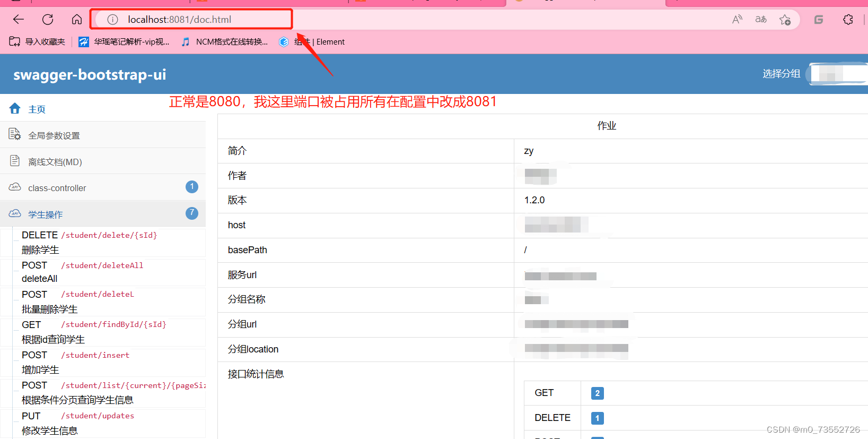Collapse 学生操作 group
Screen dimensions: 868x439
pos(103,214)
